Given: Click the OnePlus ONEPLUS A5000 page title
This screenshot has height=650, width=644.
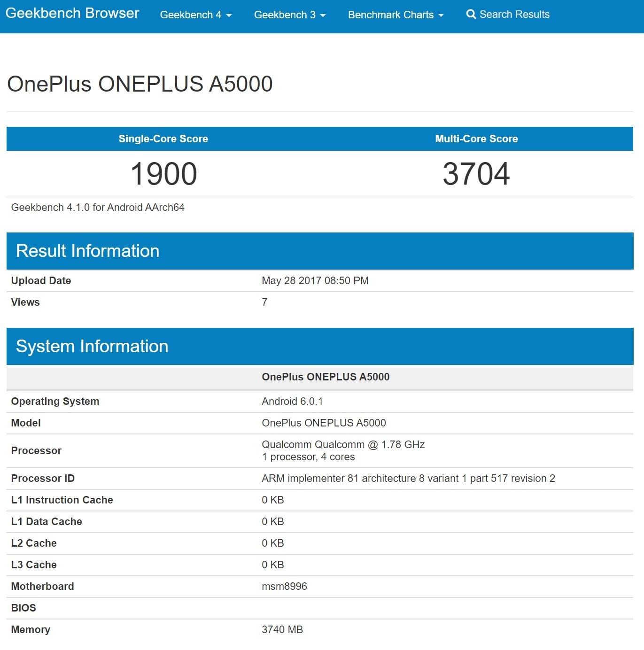Looking at the screenshot, I should 140,85.
